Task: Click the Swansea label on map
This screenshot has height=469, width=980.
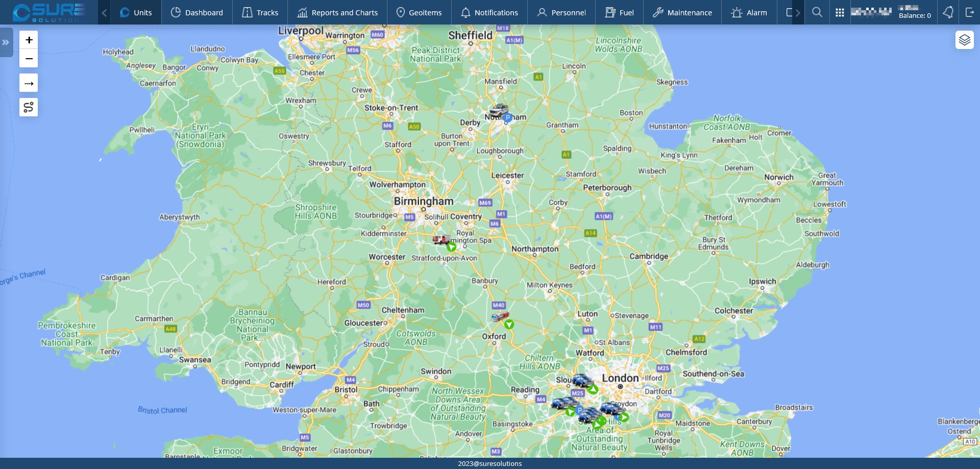Action: click(195, 359)
